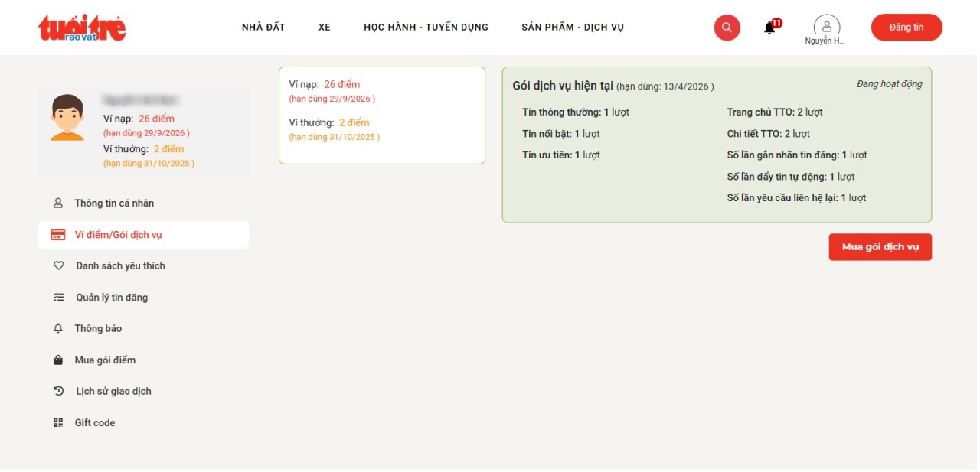Click the user account avatar icon

[826, 25]
